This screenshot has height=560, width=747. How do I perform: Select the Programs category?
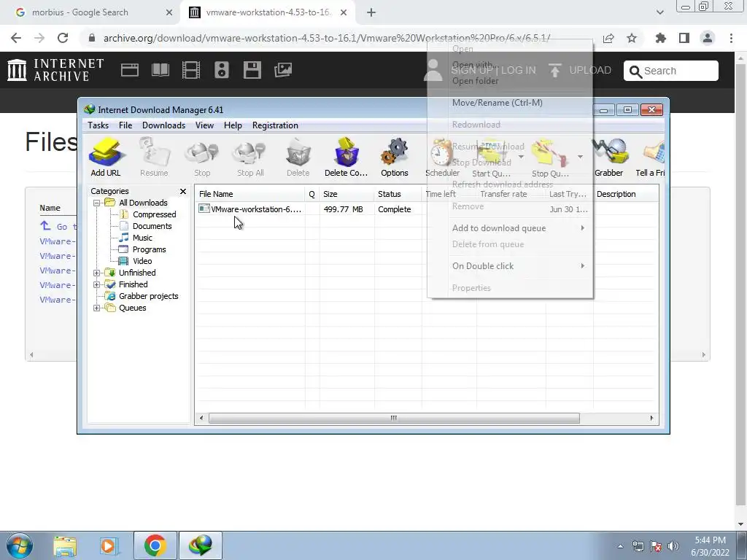pos(149,249)
